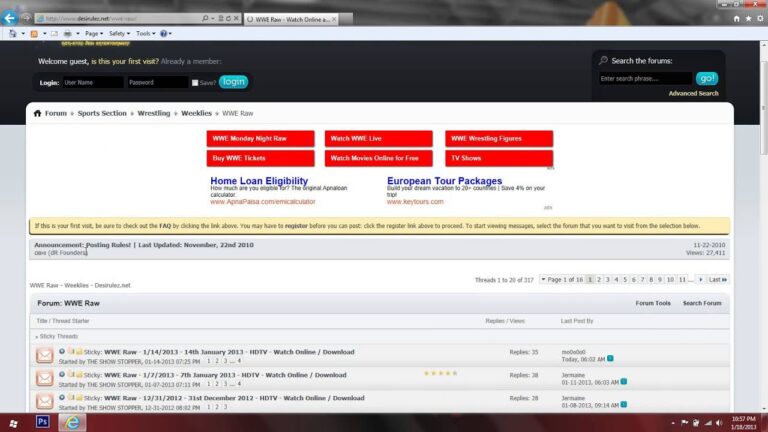Screen dimensions: 768x432
Task: Click the volume speaker tray icon
Action: (x=719, y=423)
